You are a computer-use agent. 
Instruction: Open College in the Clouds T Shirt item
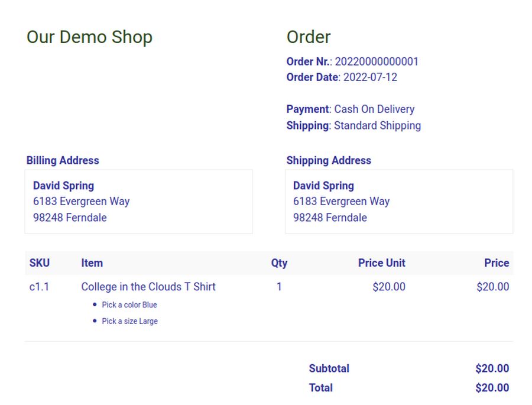[x=148, y=287]
